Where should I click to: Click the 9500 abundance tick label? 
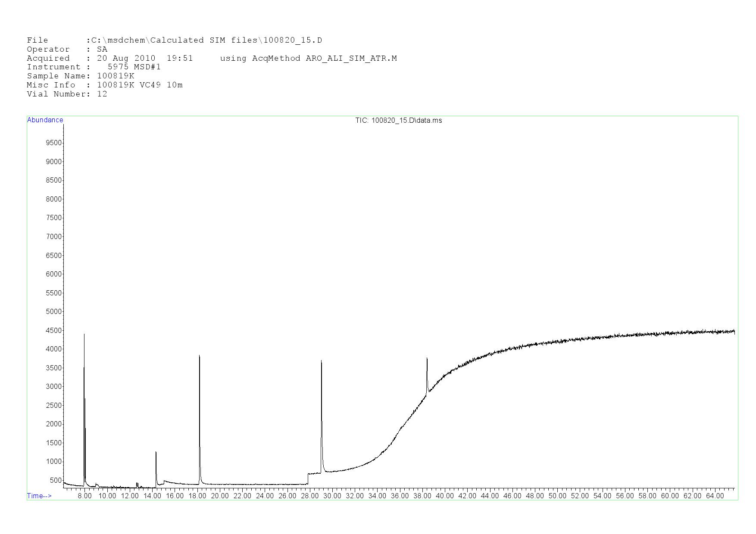(x=54, y=143)
